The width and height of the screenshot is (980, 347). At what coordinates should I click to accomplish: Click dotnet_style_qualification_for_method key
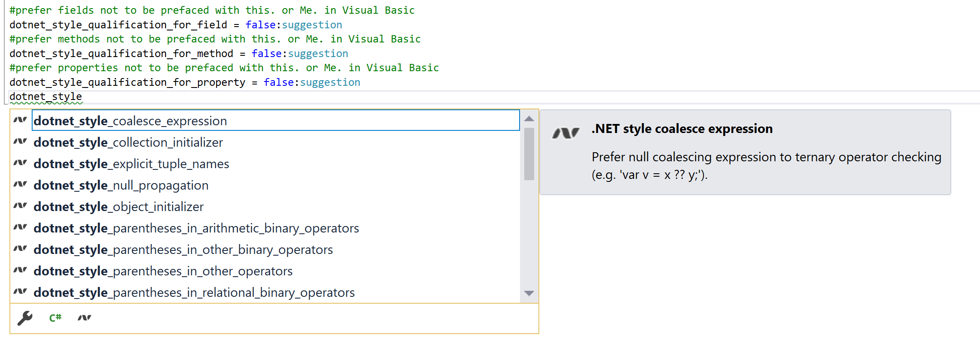point(121,54)
